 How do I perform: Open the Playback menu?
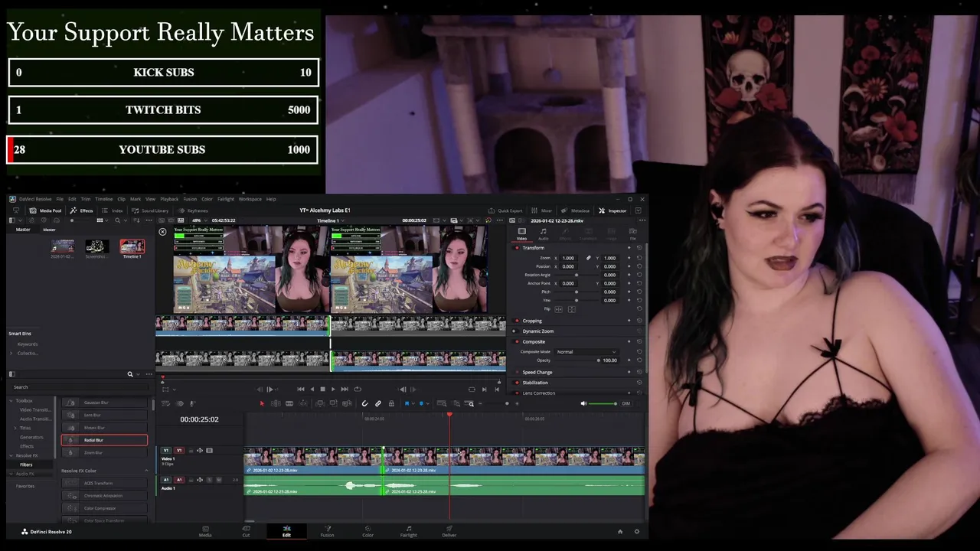pos(169,199)
